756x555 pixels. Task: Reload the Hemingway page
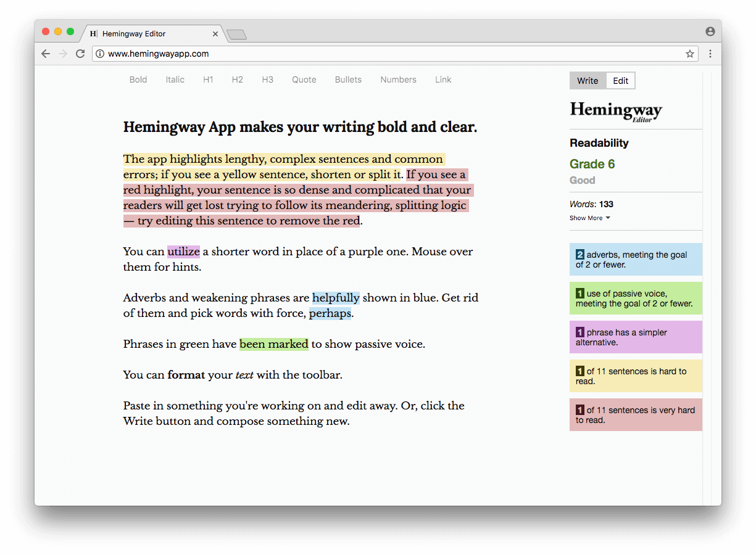tap(80, 54)
